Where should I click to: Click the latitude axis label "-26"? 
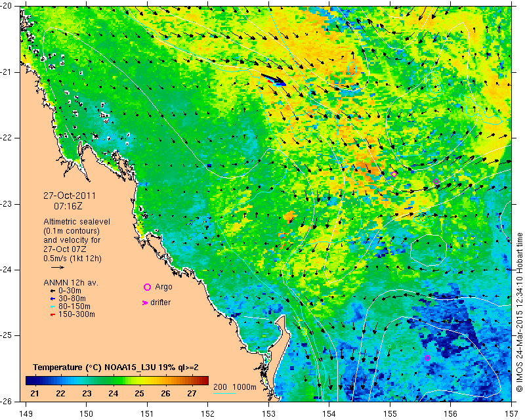point(7,401)
